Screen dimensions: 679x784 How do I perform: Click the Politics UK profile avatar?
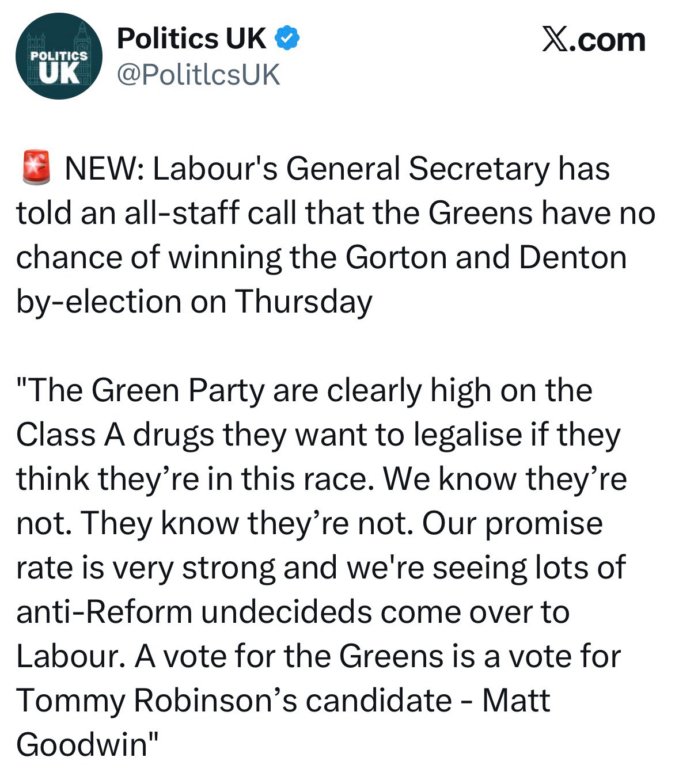point(59,56)
